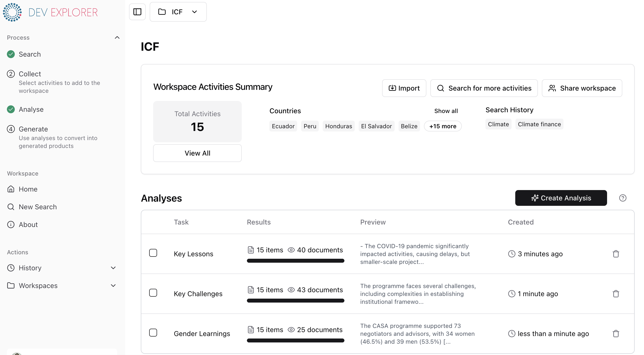Select the Climate finance search history chip
Viewport: 644px width, 355px height.
pos(539,124)
